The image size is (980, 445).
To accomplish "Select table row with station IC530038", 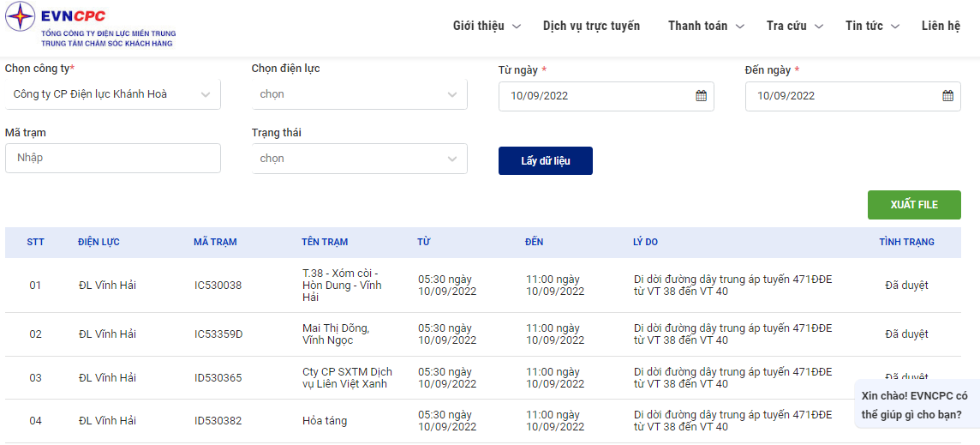I will [x=483, y=286].
